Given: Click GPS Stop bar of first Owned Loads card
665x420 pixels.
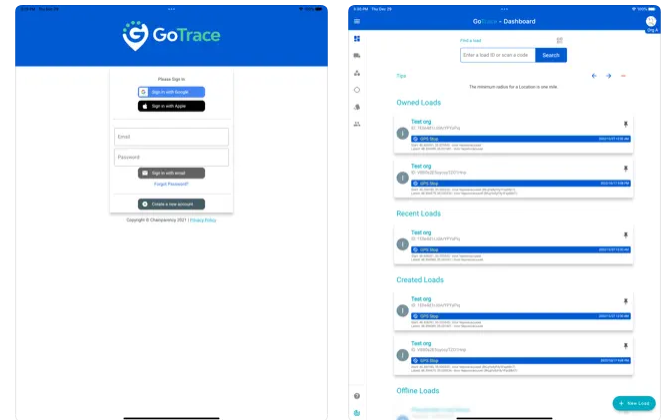Looking at the screenshot, I should 521,139.
